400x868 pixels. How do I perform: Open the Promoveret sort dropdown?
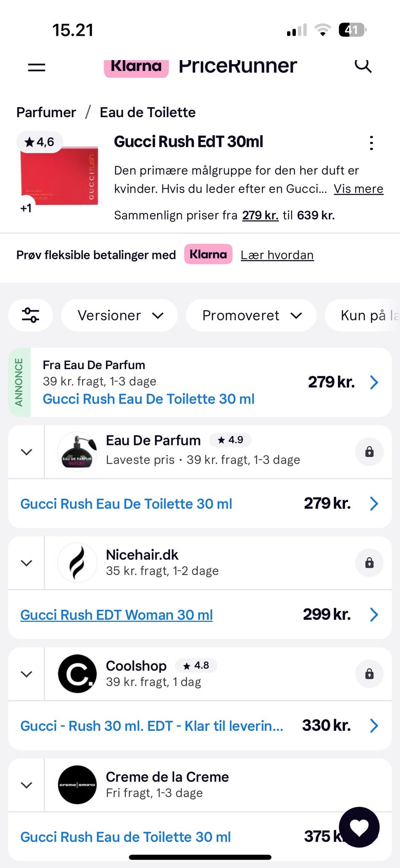[251, 315]
